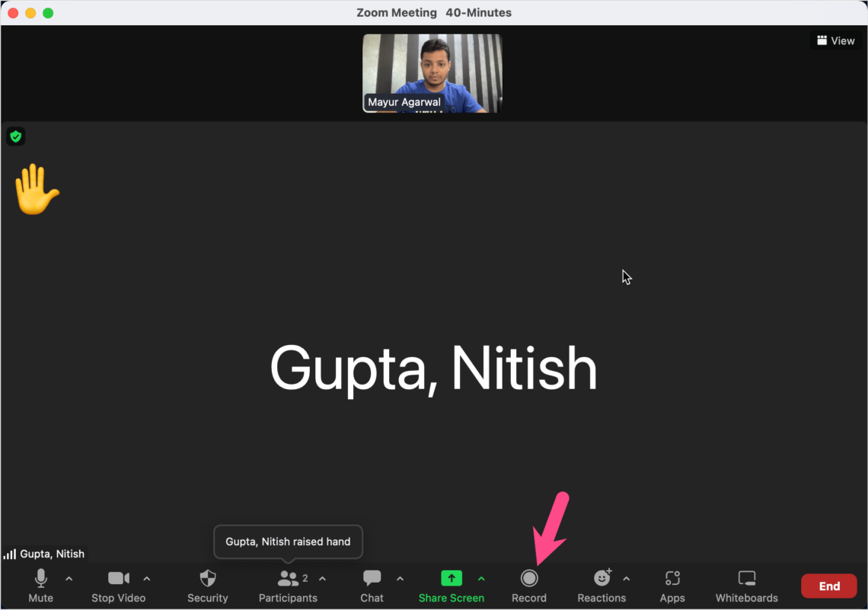Expand screen sharing options chevron
This screenshot has height=610, width=868.
(x=481, y=579)
